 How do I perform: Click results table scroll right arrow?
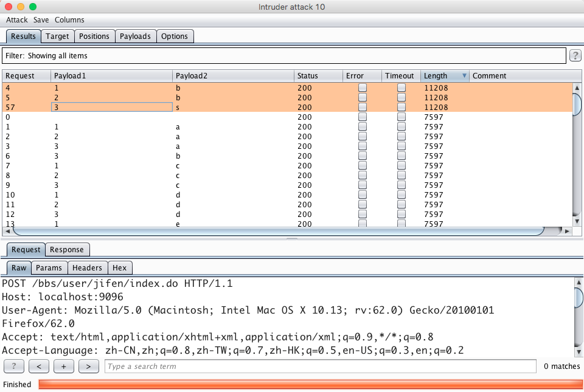coord(567,232)
